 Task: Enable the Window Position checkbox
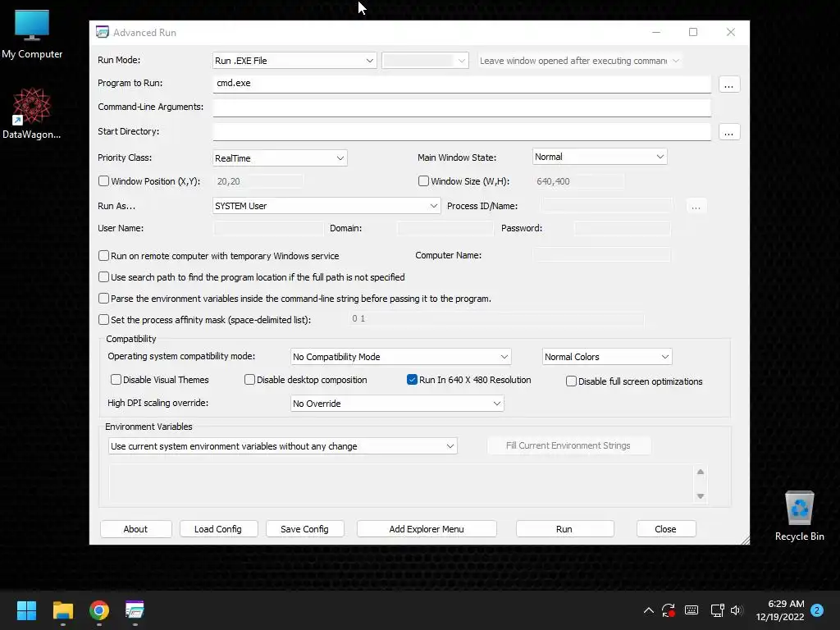click(x=104, y=181)
